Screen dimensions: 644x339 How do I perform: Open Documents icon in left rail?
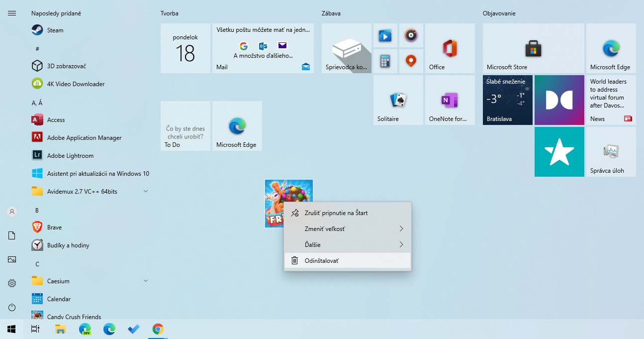click(12, 235)
